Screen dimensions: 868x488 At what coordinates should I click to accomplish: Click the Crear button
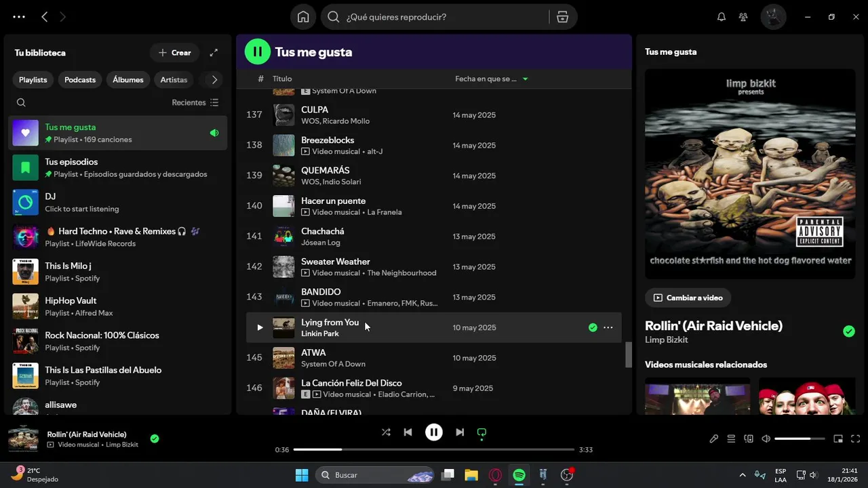pyautogui.click(x=175, y=52)
